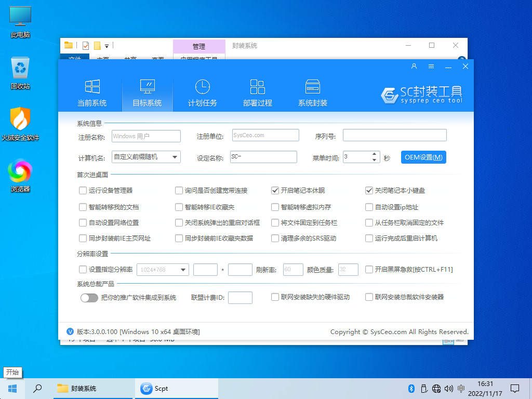Toggle 把你的推广软件集成到系统 switch
532x399 pixels.
point(89,298)
